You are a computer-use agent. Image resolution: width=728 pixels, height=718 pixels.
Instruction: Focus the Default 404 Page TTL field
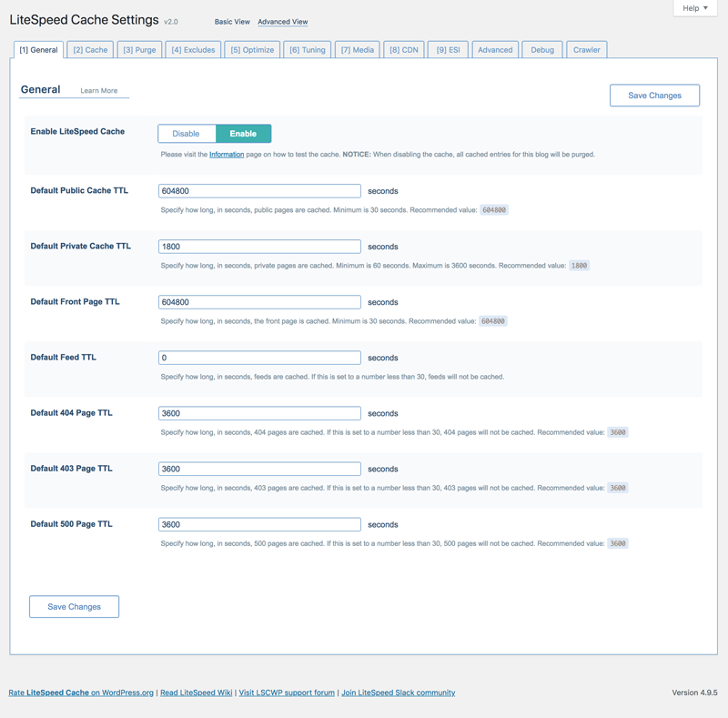(x=259, y=413)
